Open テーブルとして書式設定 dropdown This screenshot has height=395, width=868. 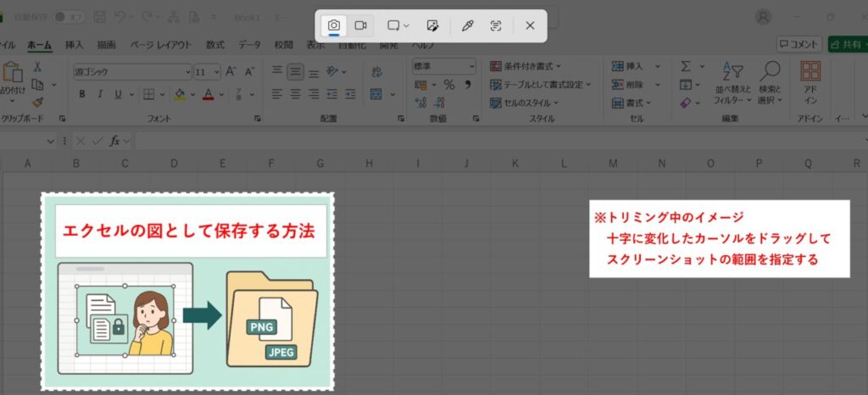(x=540, y=85)
